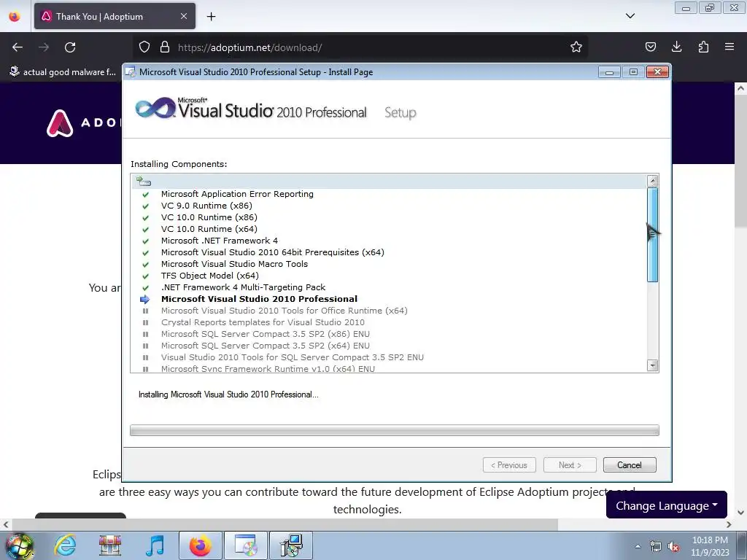Open the tracking protection shield icon
This screenshot has height=560, width=747.
(x=144, y=47)
